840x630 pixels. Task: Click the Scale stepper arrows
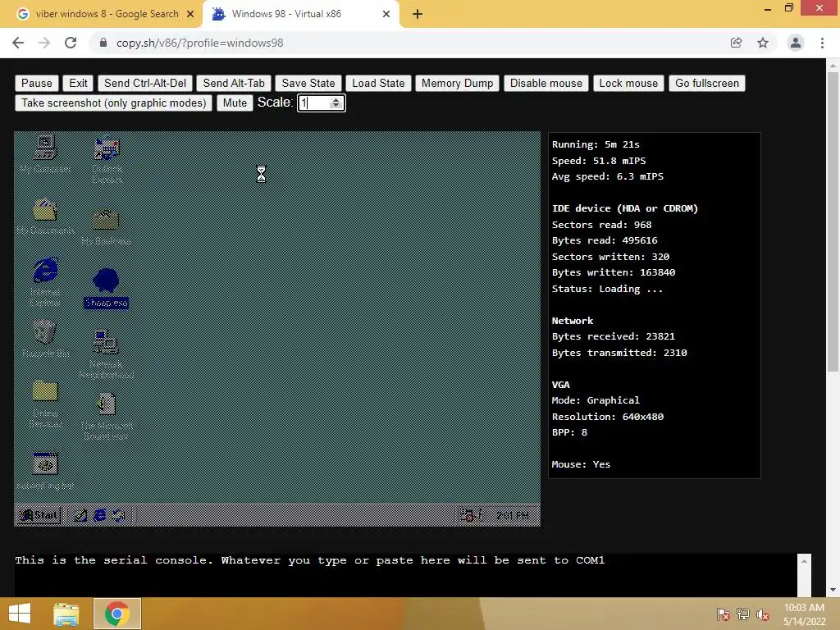(x=336, y=103)
